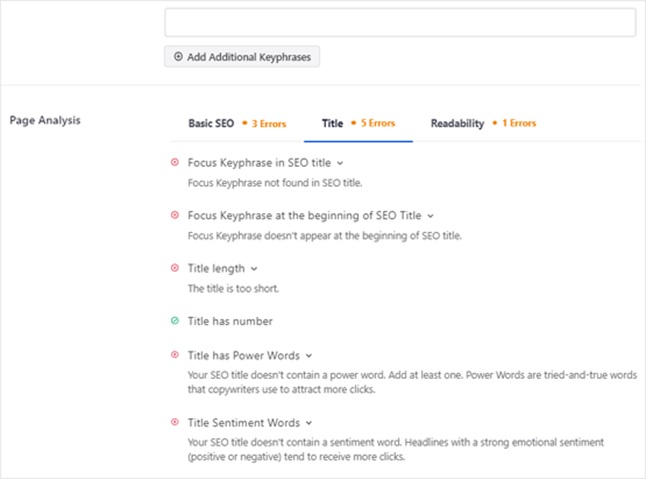646x479 pixels.
Task: Click the plus icon on Add Additional Keyphrases
Action: coord(178,57)
